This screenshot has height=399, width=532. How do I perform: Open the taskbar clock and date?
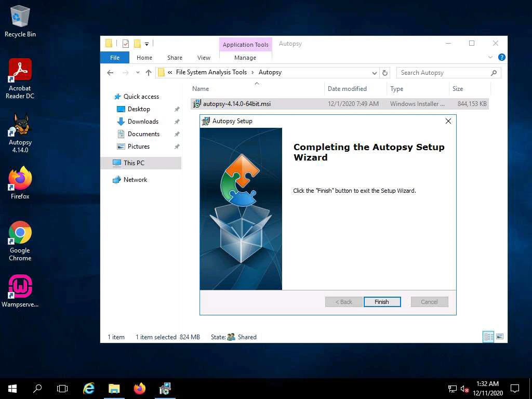pos(487,389)
